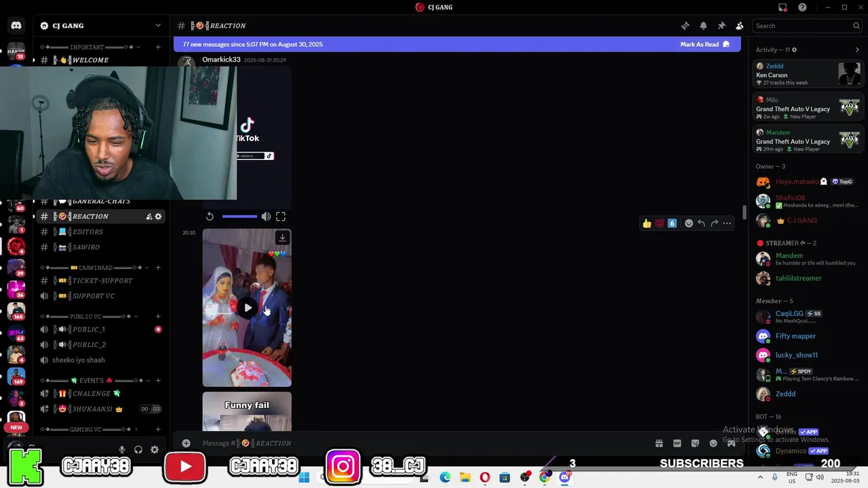Focus the Search field
This screenshot has height=488, width=868.
pyautogui.click(x=807, y=26)
